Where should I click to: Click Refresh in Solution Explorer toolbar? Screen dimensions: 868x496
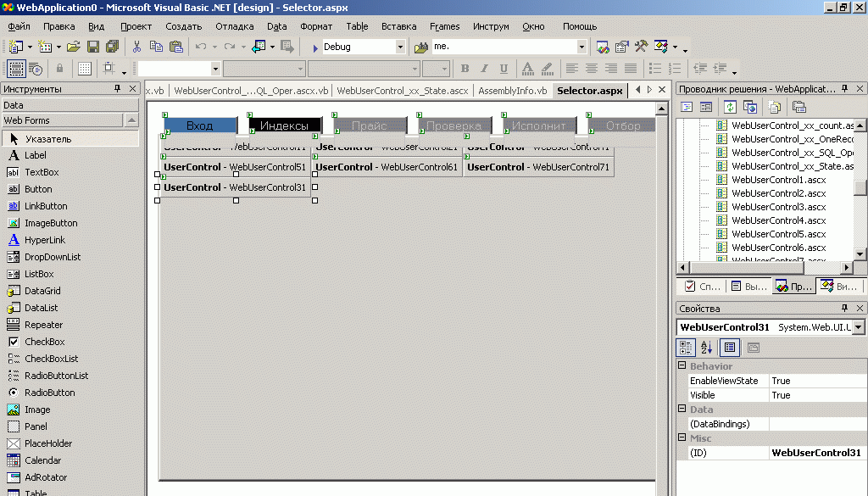pyautogui.click(x=730, y=107)
